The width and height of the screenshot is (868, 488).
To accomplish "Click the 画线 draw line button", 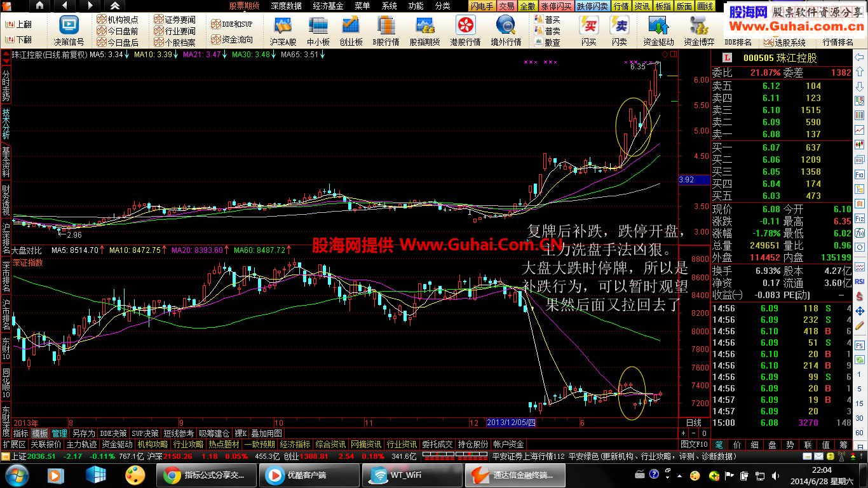I will click(705, 6).
